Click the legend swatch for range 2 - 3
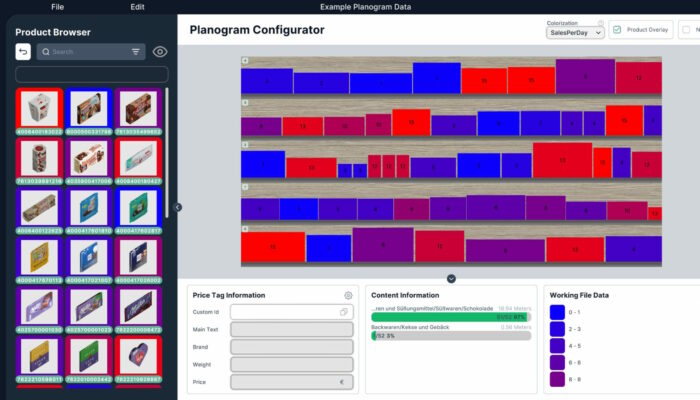This screenshot has width=700, height=400. [557, 329]
